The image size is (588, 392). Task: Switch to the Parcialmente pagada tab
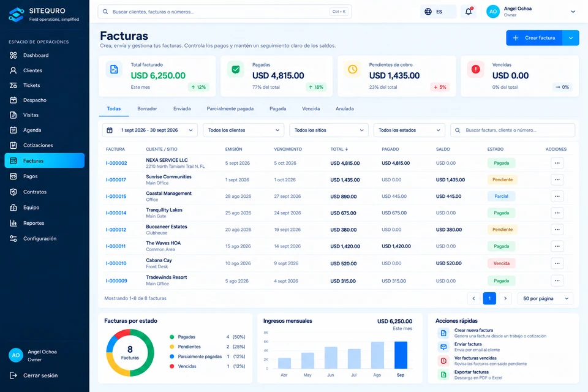pyautogui.click(x=230, y=109)
